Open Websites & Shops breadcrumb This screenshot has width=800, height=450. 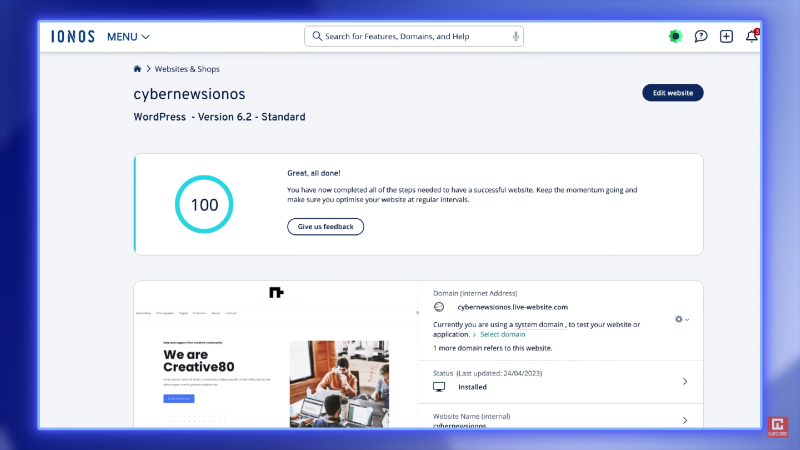(187, 69)
